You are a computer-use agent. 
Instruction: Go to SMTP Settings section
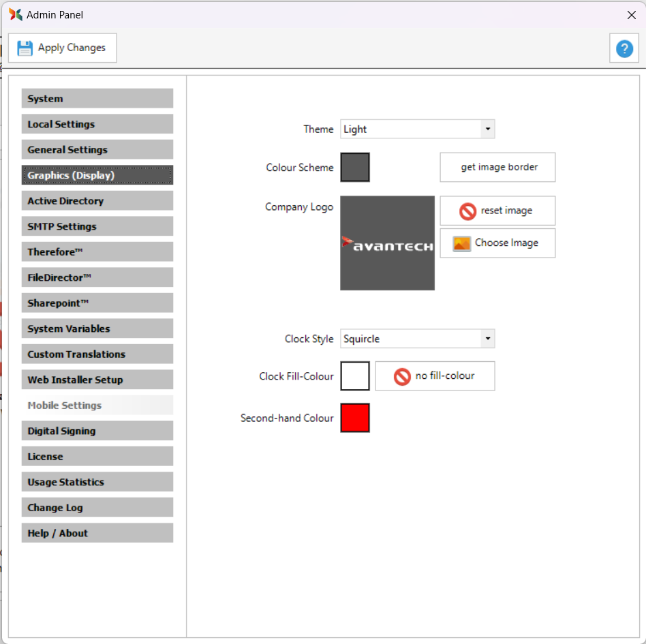pos(97,226)
